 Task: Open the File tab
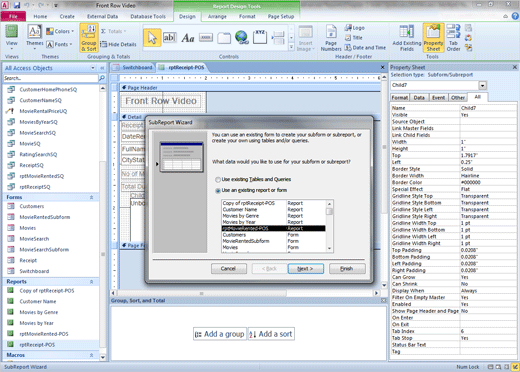coord(13,16)
